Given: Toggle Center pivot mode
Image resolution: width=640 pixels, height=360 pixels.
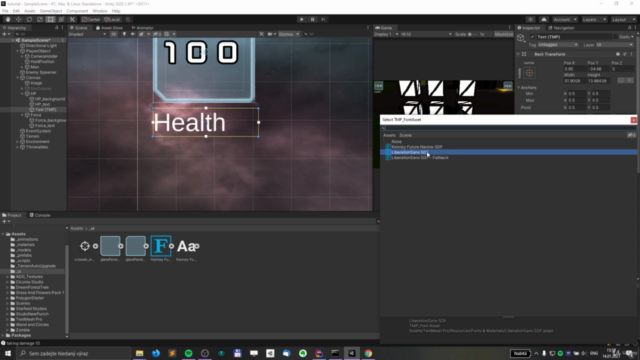Looking at the screenshot, I should coord(91,19).
